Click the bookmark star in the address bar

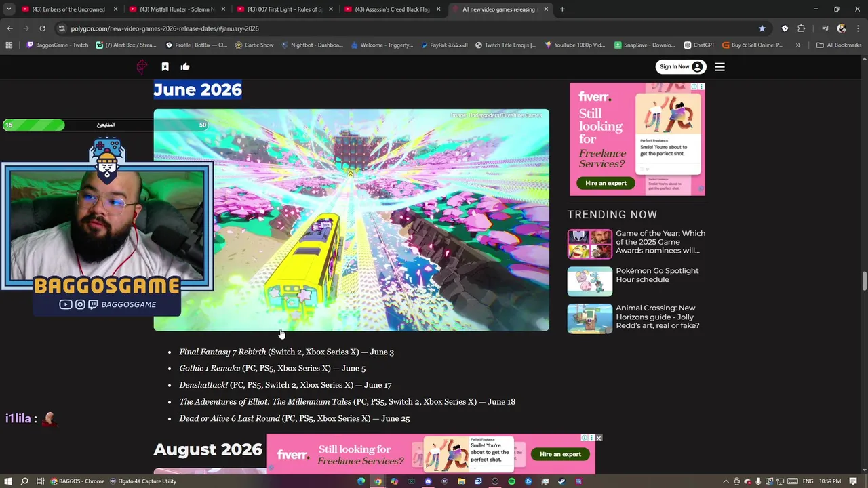[762, 28]
